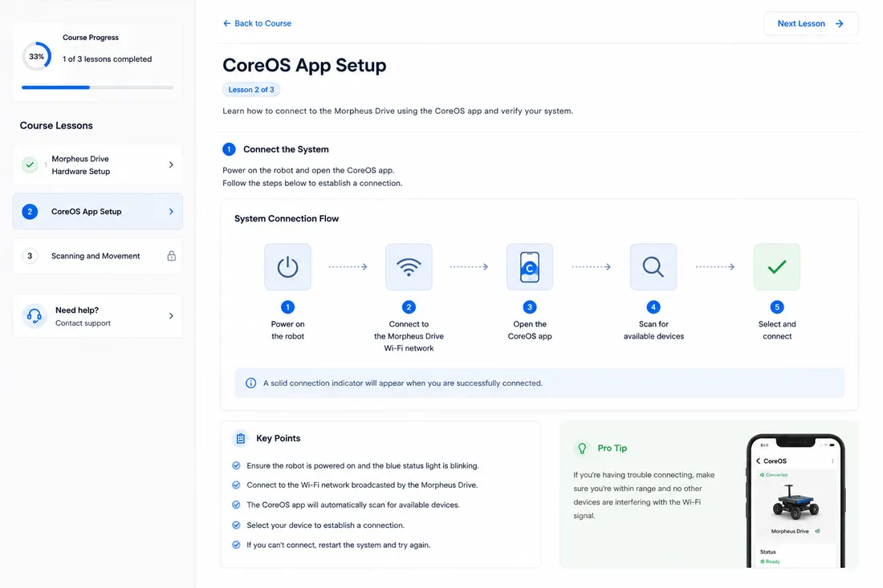Screen dimensions: 883x588
Task: Toggle the check beside blue status light point
Action: tap(236, 465)
